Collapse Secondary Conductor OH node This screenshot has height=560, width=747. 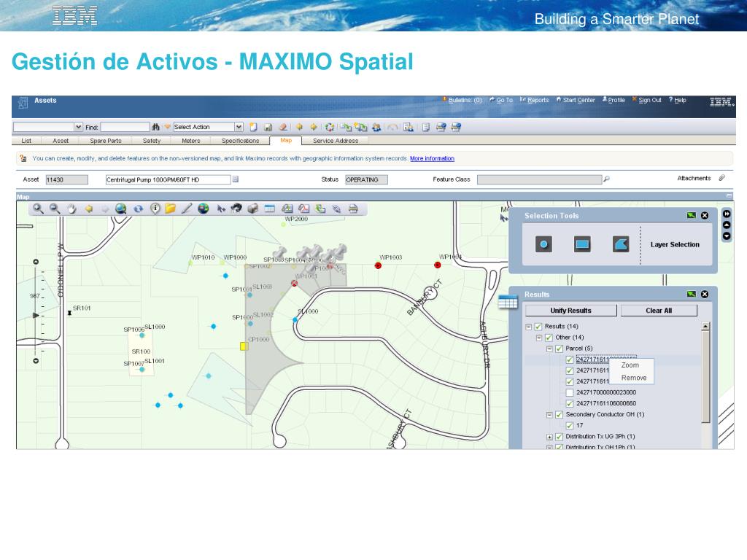pyautogui.click(x=549, y=415)
